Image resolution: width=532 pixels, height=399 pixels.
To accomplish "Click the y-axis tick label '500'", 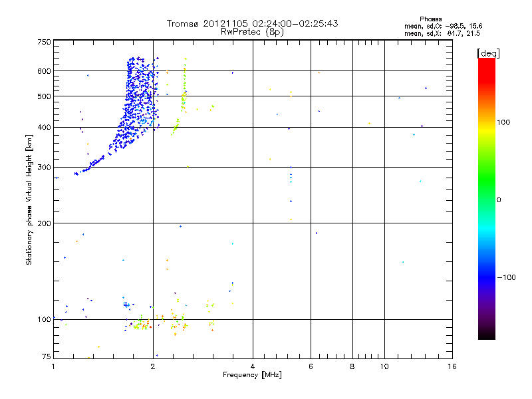I will coord(44,96).
